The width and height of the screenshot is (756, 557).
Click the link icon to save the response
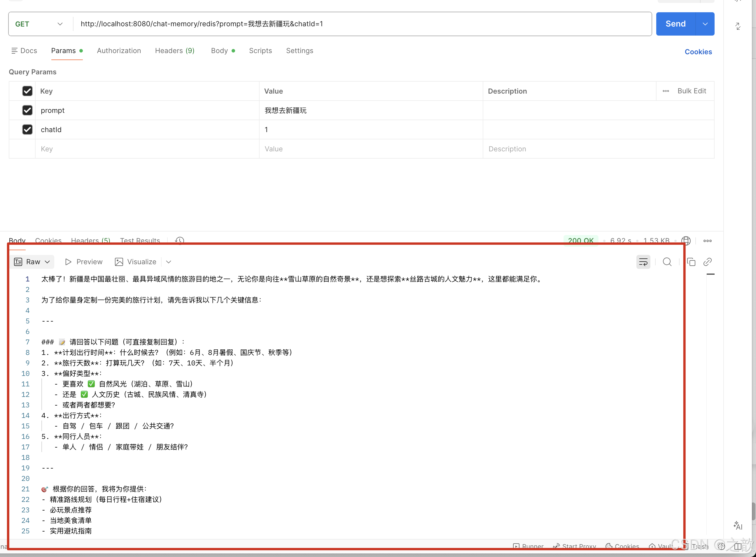click(708, 262)
